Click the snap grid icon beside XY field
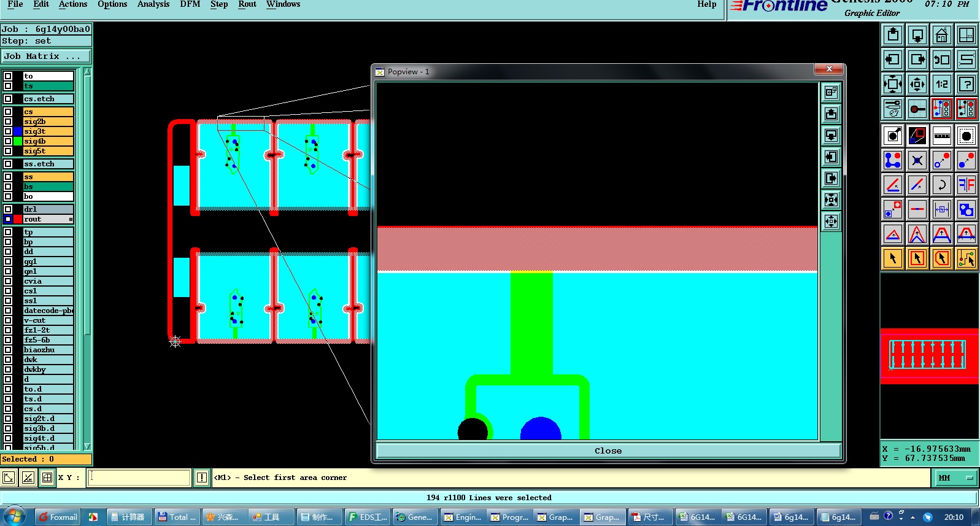The width and height of the screenshot is (980, 526). (47, 477)
